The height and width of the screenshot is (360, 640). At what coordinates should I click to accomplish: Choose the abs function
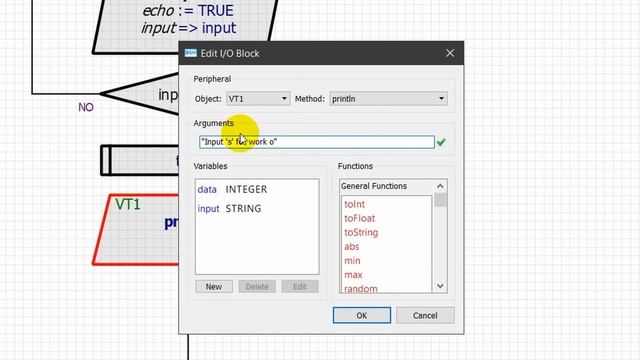pyautogui.click(x=351, y=247)
